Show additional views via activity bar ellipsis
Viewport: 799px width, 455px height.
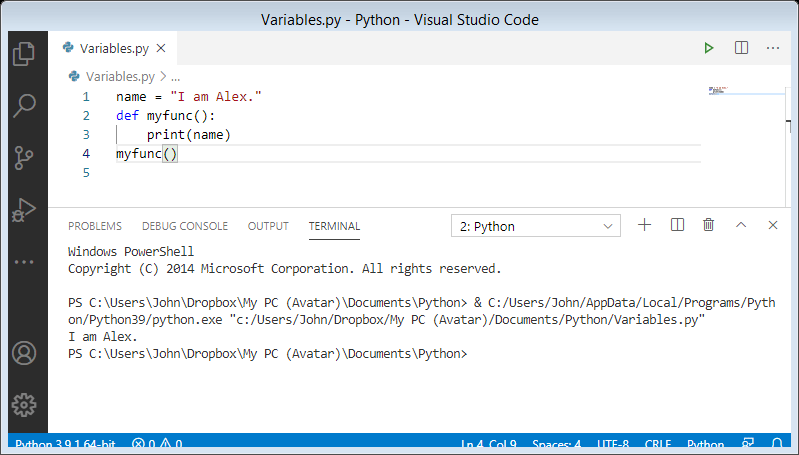[24, 262]
